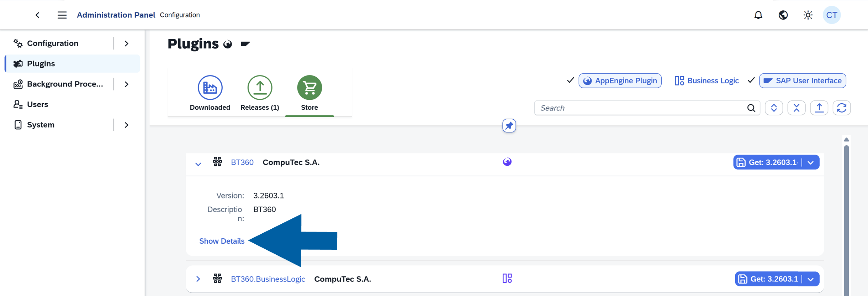
Task: Click the SAP UI icon beside Plugins title
Action: pos(245,44)
